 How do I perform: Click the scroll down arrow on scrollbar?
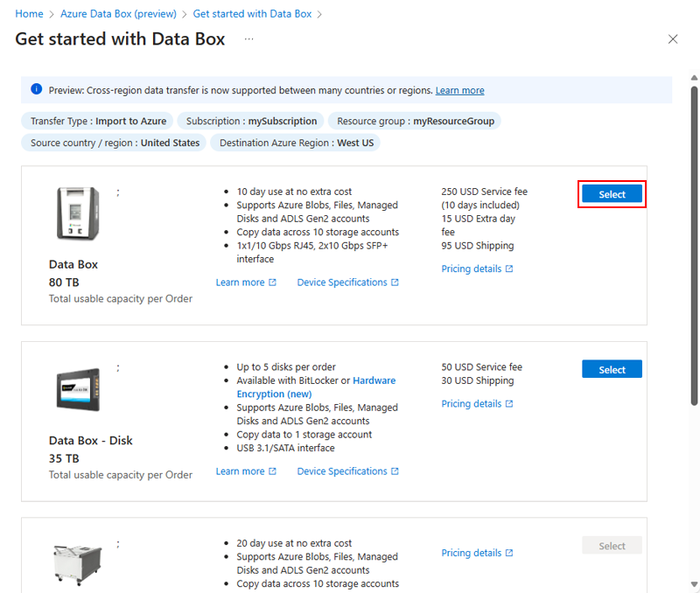694,584
